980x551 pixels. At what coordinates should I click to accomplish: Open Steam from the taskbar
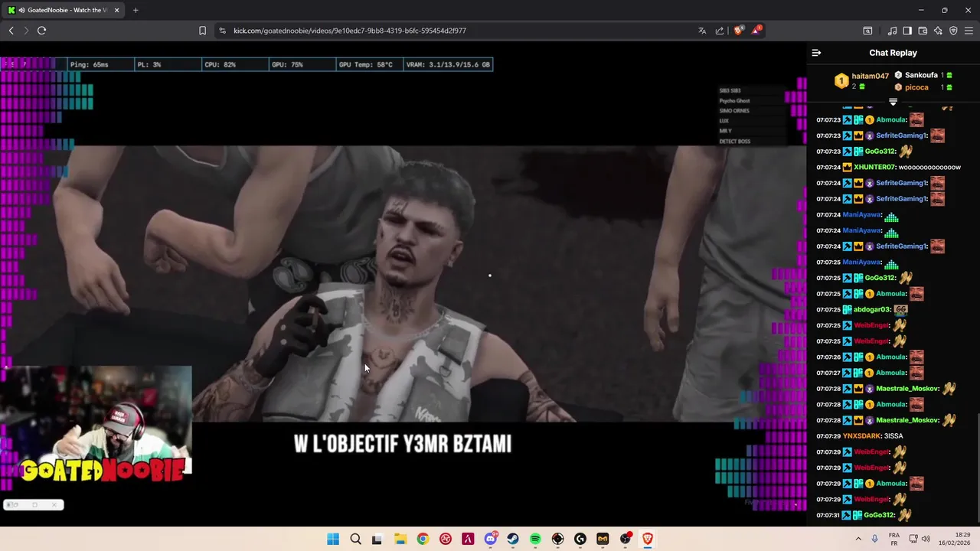(x=513, y=539)
